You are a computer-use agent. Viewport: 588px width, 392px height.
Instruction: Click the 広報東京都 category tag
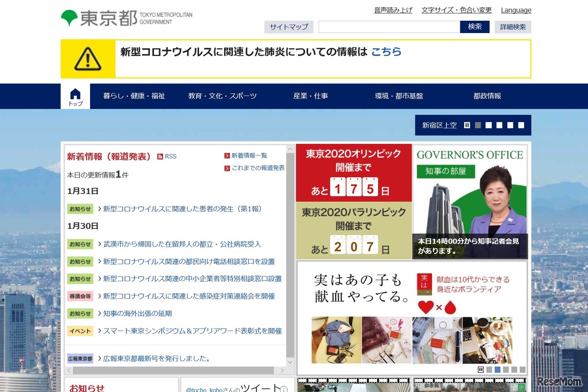[80, 359]
